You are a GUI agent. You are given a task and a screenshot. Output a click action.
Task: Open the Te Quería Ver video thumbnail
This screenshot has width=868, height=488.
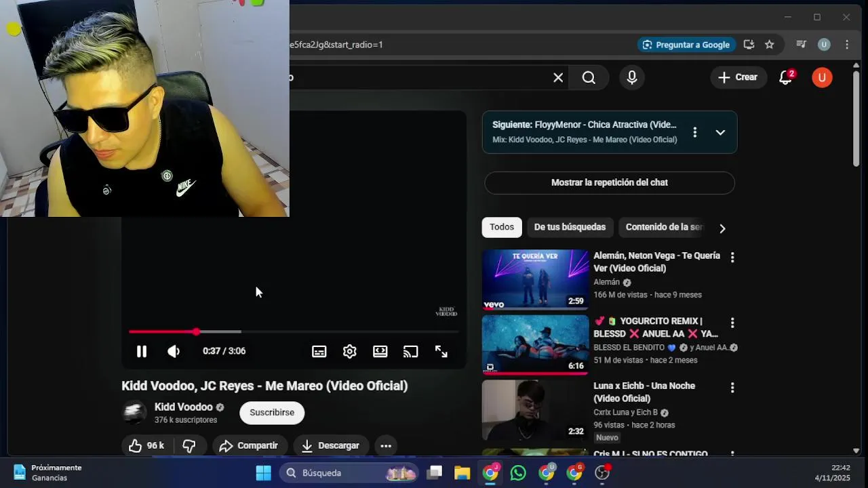tap(536, 279)
